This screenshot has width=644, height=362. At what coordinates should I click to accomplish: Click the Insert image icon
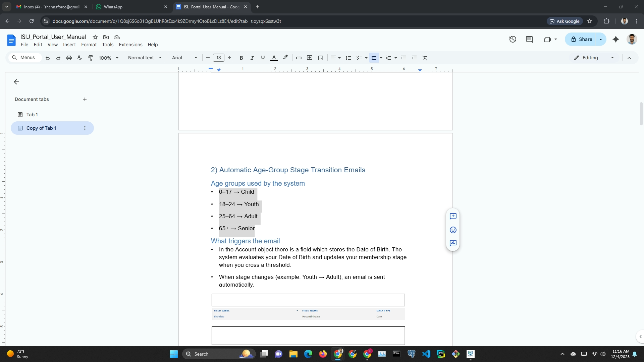pyautogui.click(x=321, y=58)
